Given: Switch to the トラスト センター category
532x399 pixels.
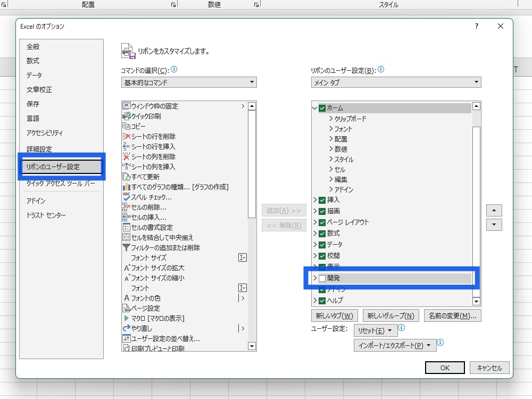Looking at the screenshot, I should click(46, 215).
